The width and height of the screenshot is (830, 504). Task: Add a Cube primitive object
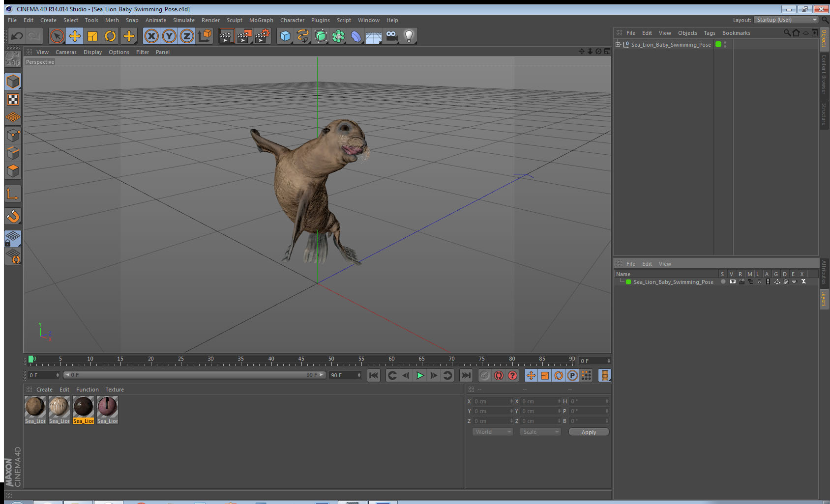coord(285,36)
